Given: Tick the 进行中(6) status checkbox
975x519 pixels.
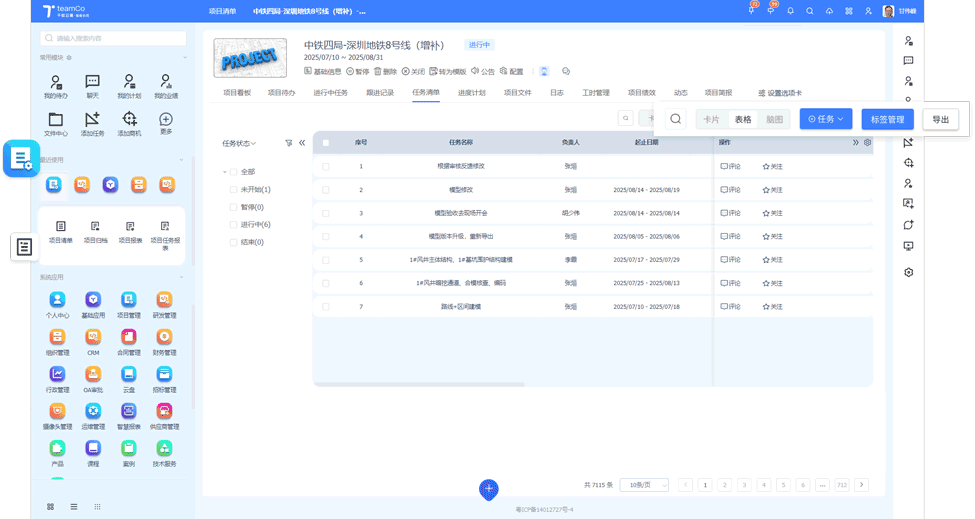Looking at the screenshot, I should (x=234, y=225).
